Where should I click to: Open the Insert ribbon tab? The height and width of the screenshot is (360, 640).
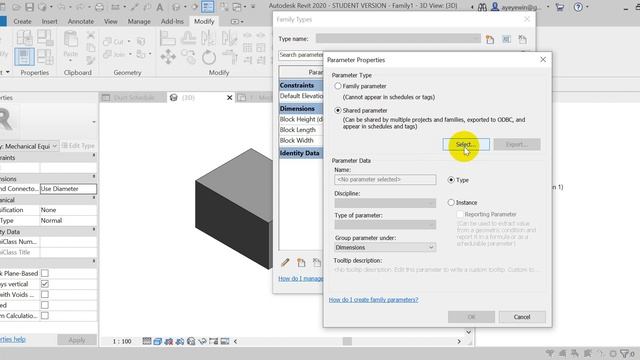(x=49, y=21)
